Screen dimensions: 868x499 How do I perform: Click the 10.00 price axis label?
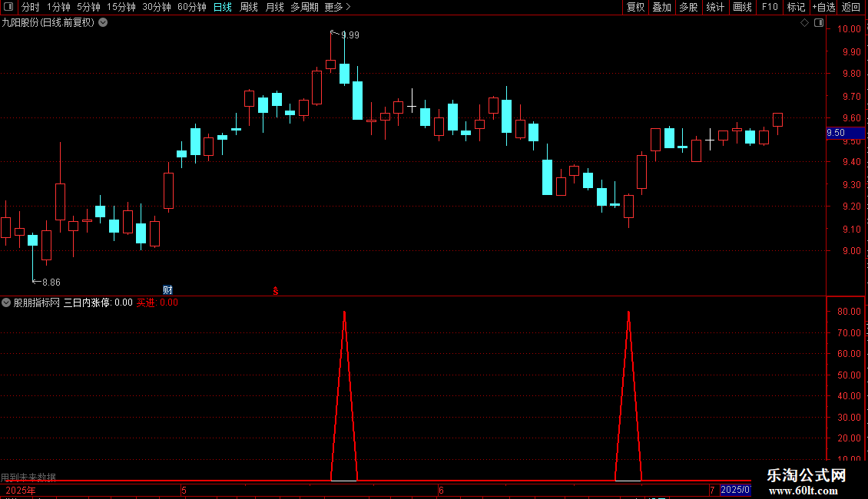point(849,29)
